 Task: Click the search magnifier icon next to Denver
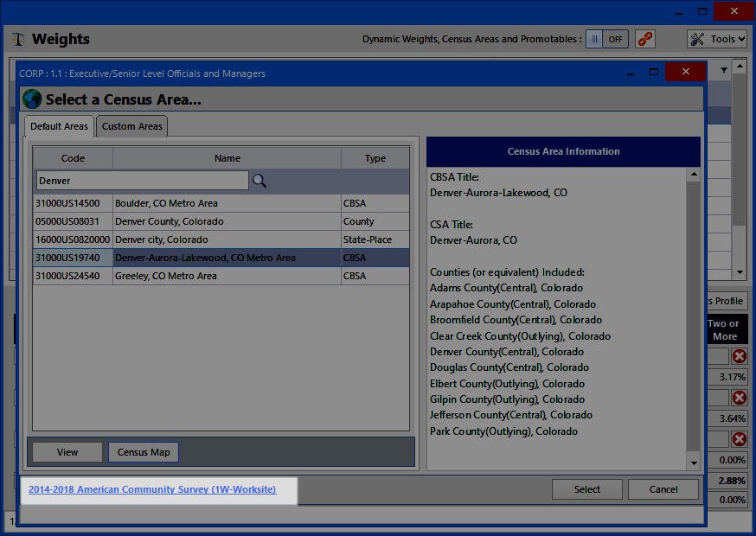pyautogui.click(x=259, y=181)
